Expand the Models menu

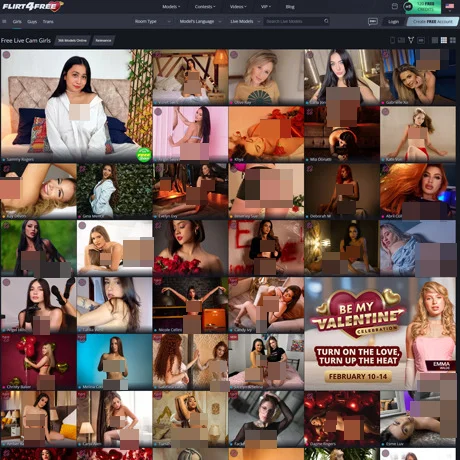click(x=171, y=7)
